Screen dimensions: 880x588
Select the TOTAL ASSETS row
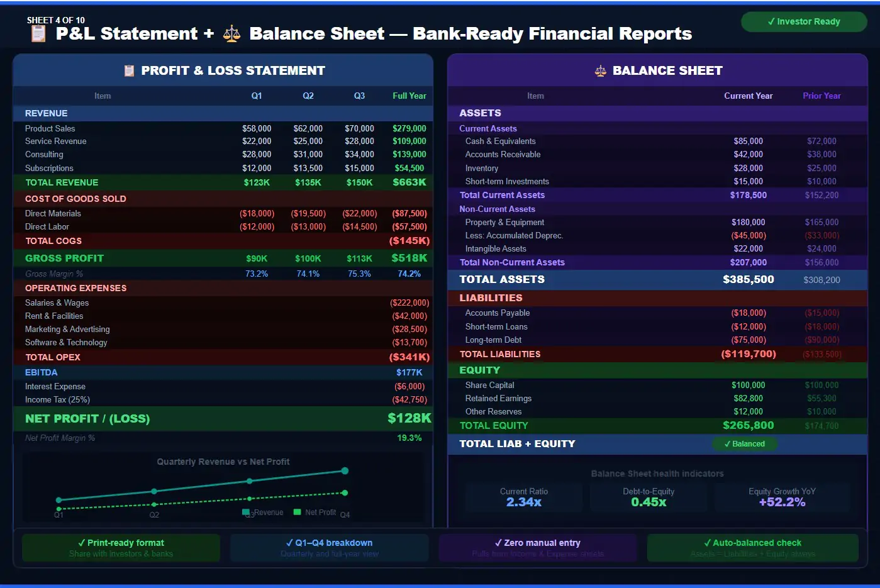pyautogui.click(x=657, y=280)
